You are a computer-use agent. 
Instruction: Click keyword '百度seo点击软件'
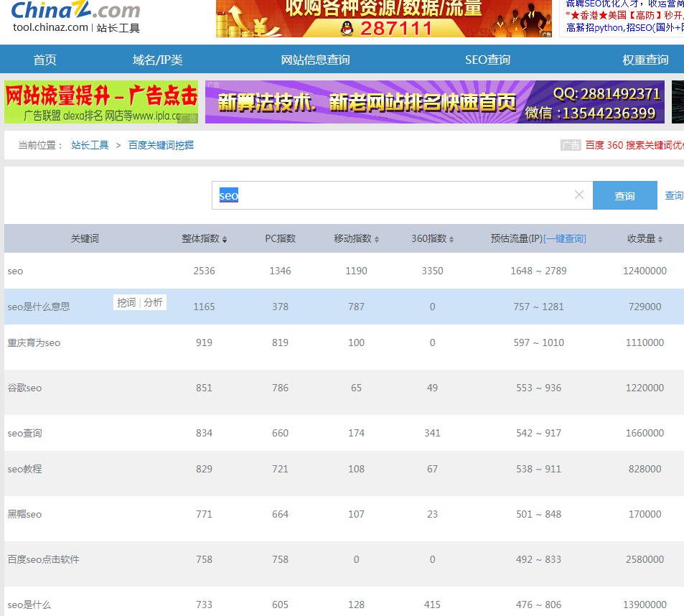(43, 559)
